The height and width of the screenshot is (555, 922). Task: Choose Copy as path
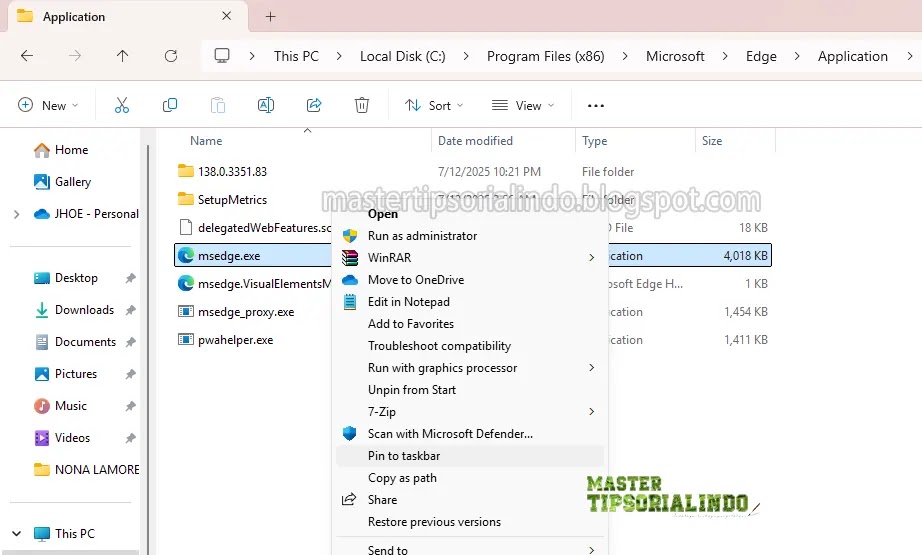click(x=470, y=478)
